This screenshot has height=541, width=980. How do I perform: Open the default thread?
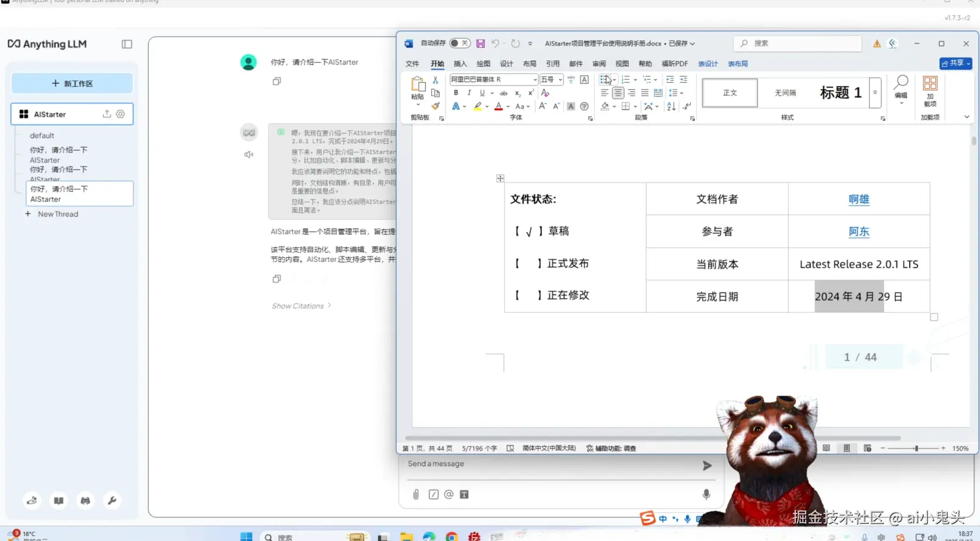pos(42,136)
